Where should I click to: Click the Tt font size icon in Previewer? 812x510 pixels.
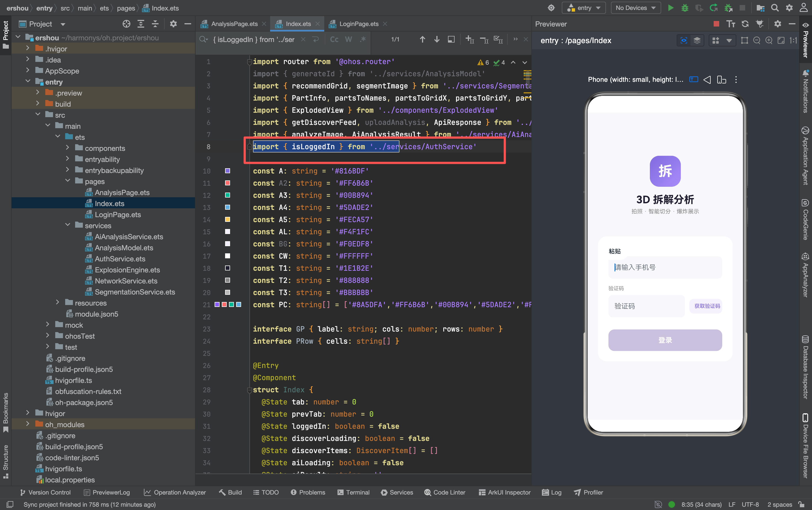(731, 24)
